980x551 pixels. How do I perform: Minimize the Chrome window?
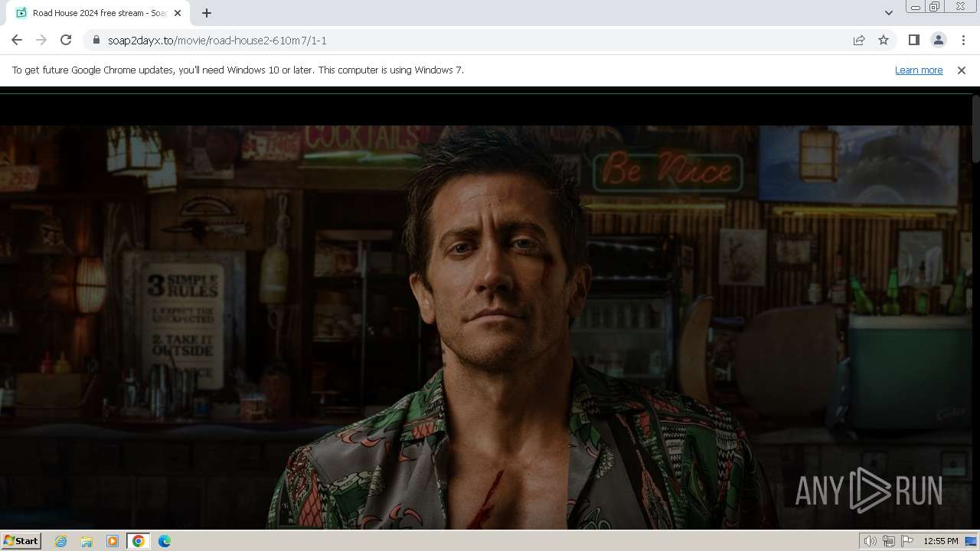click(x=915, y=7)
